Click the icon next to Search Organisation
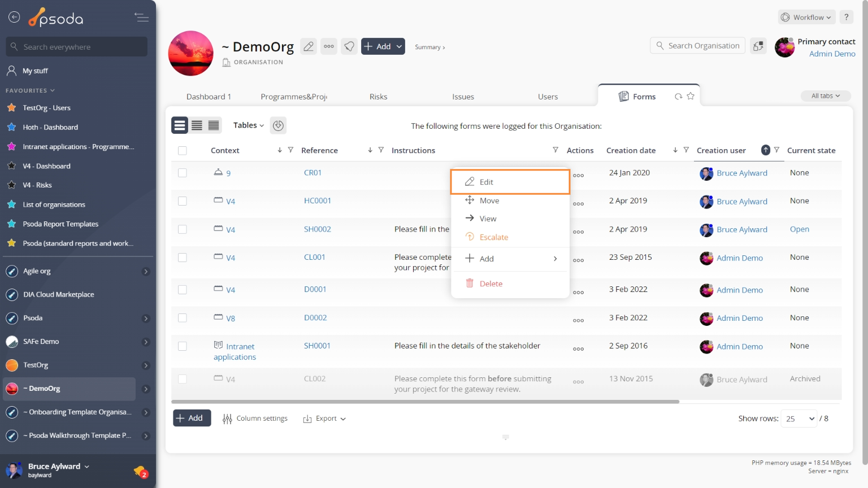This screenshot has height=488, width=868. [x=758, y=46]
